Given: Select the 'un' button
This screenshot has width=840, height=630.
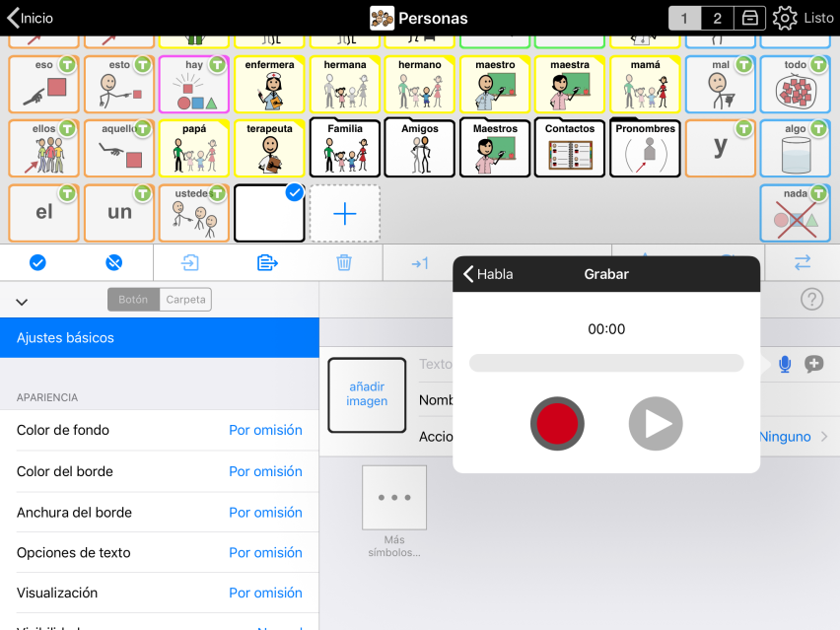Looking at the screenshot, I should pos(119,213).
